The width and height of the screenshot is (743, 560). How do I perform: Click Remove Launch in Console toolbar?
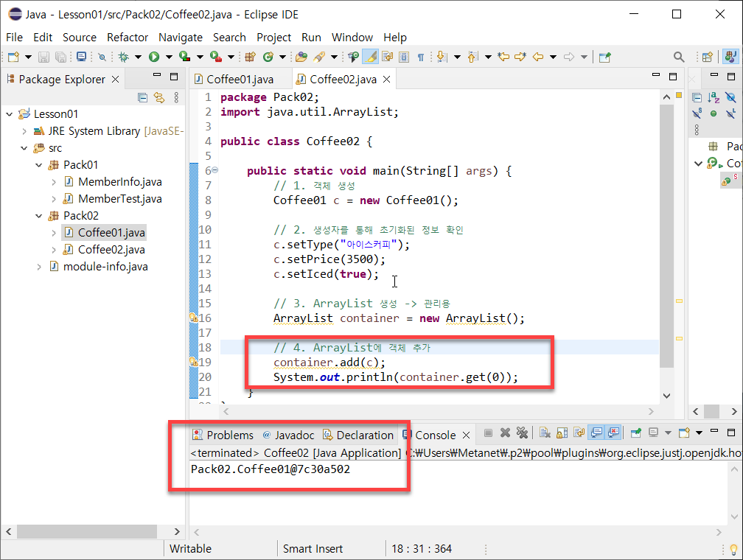pos(505,433)
